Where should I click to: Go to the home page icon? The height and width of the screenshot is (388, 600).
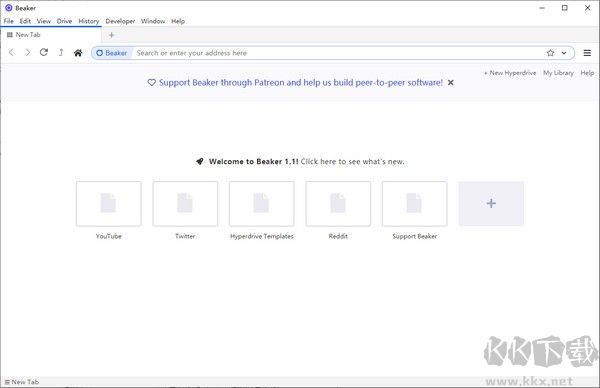pyautogui.click(x=78, y=53)
